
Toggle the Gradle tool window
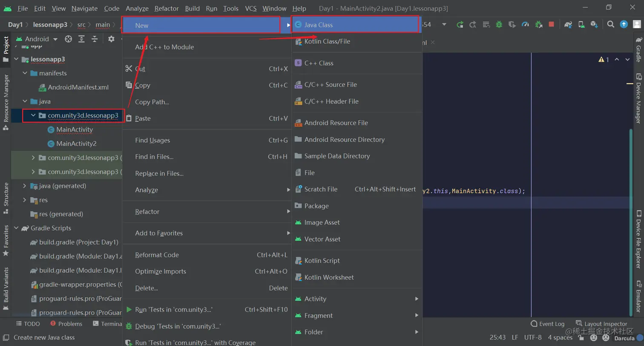pos(638,49)
